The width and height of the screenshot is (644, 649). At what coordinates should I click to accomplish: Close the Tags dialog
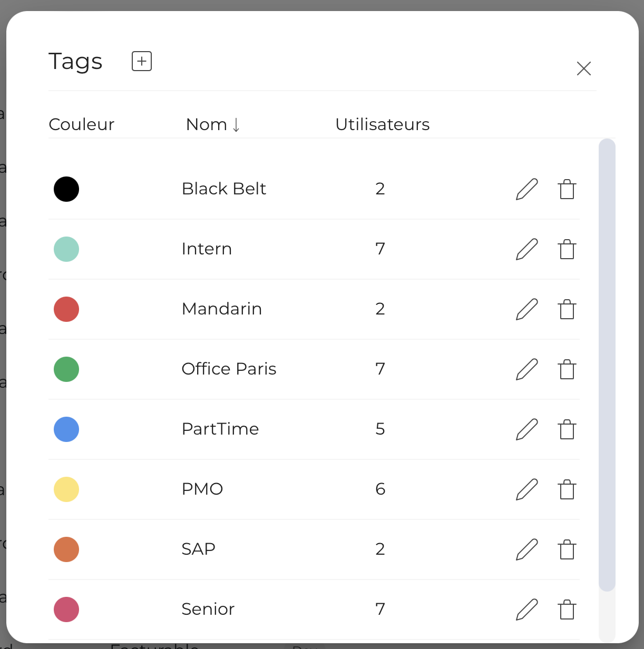coord(584,68)
